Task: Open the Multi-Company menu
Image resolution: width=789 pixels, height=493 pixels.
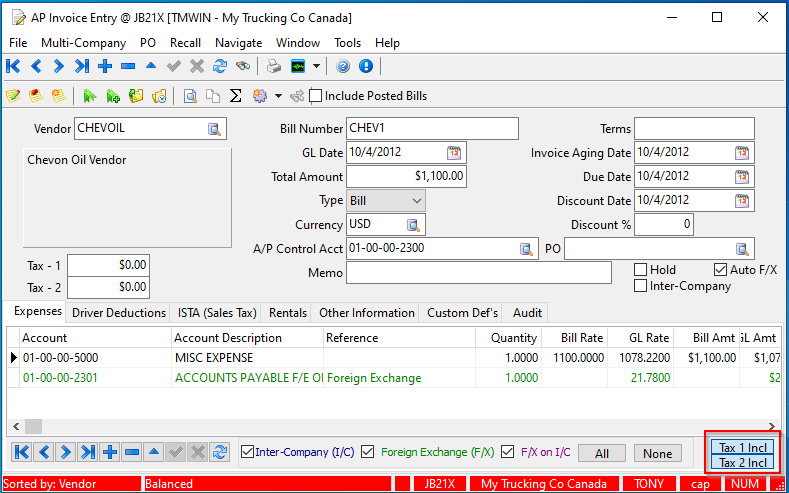Action: (x=83, y=43)
